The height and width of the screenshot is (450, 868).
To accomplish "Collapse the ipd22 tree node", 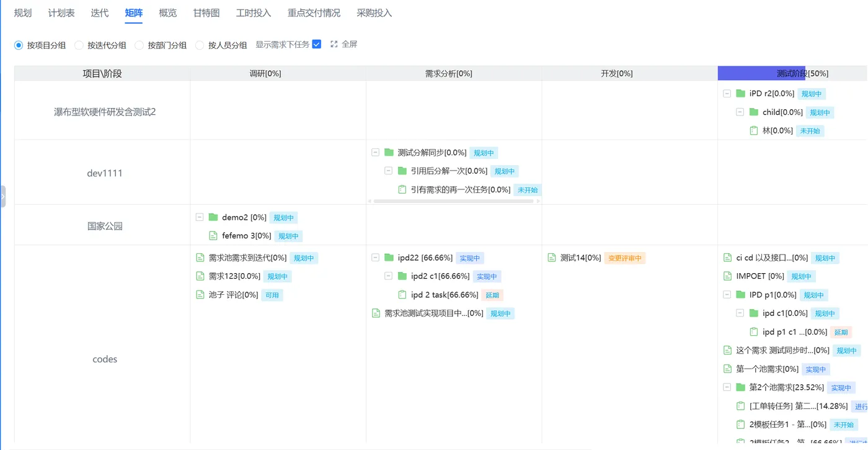I will click(375, 258).
